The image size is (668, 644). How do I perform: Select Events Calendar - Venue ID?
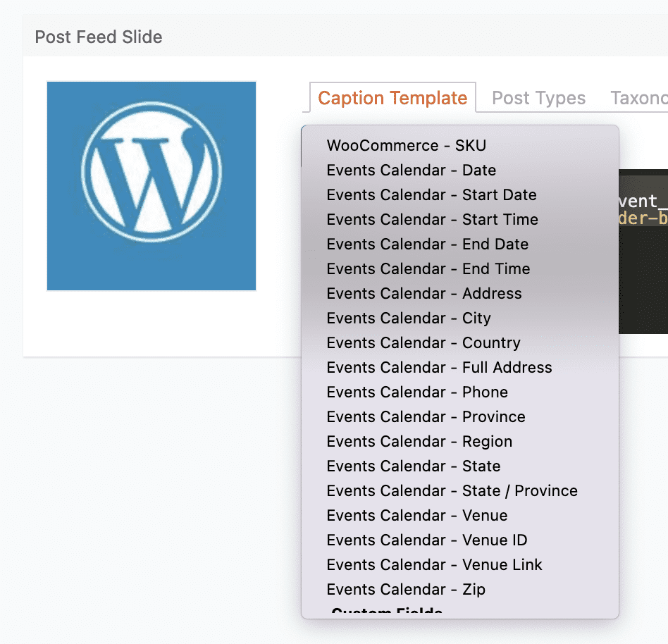tap(459, 541)
